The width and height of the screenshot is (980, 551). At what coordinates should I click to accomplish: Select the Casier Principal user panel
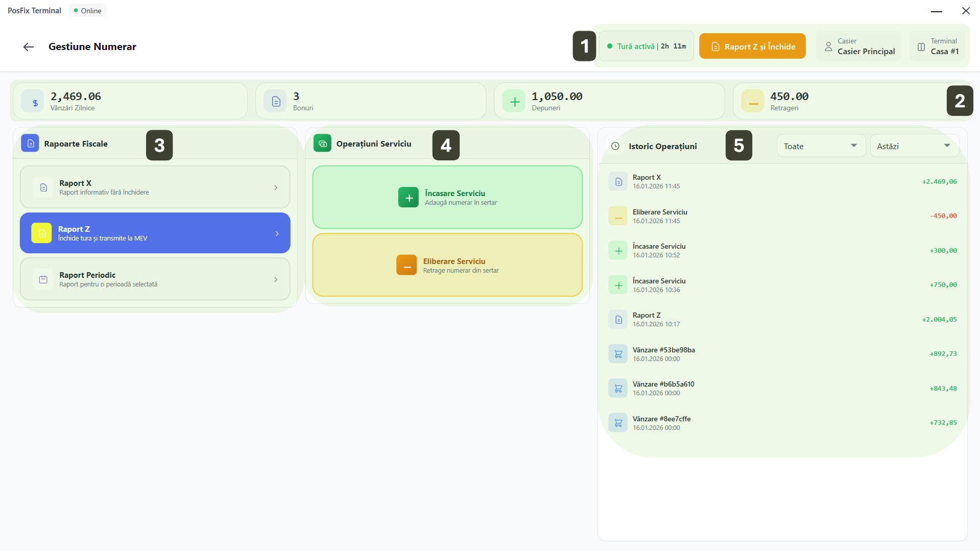point(859,46)
